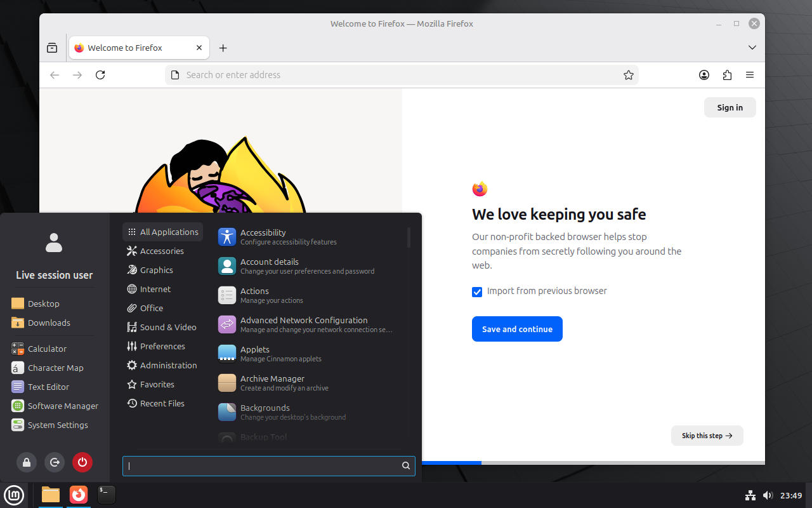This screenshot has height=508, width=812.
Task: Click Save and continue button
Action: click(517, 329)
